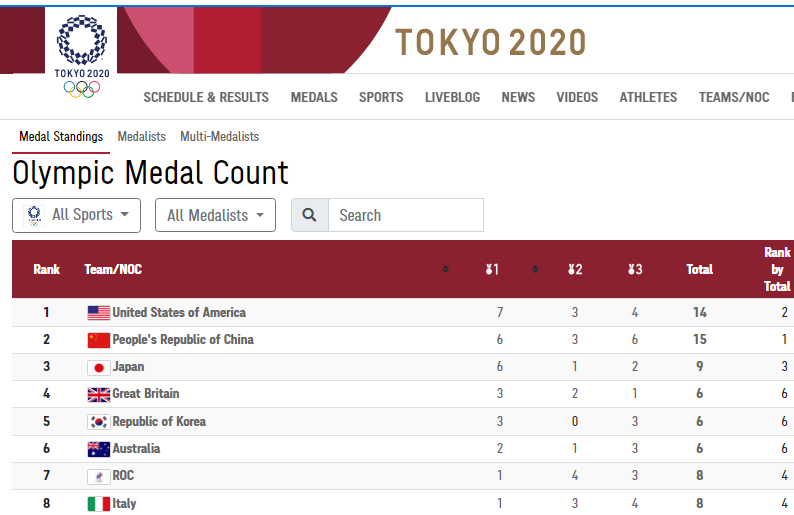Expand the All Medalists dropdown
The height and width of the screenshot is (515, 794).
point(215,215)
